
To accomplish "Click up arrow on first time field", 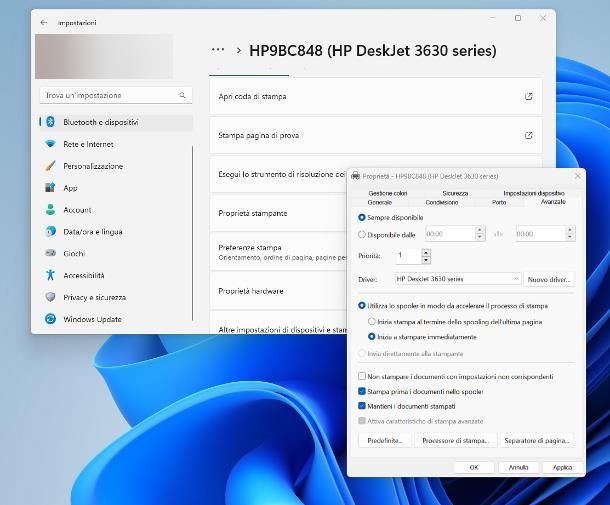I will [x=480, y=230].
